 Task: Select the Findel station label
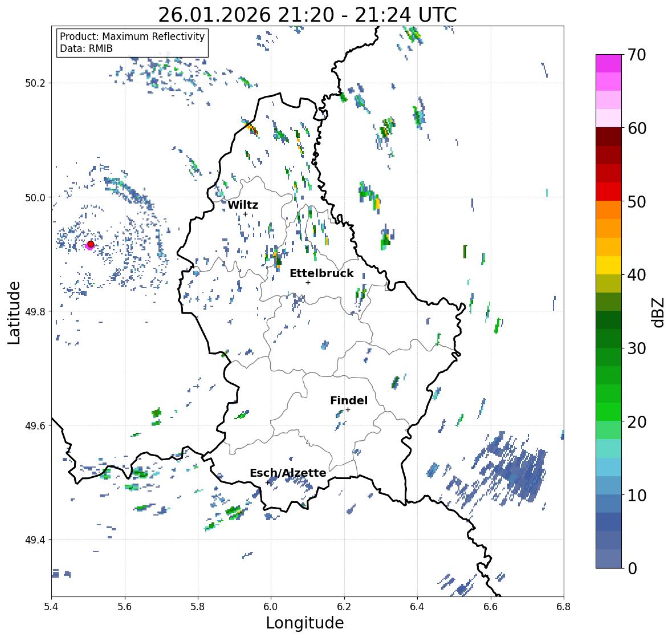349,400
